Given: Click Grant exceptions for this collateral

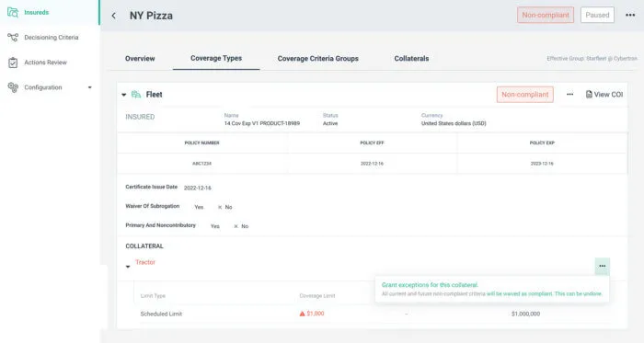Looking at the screenshot, I should coord(430,285).
